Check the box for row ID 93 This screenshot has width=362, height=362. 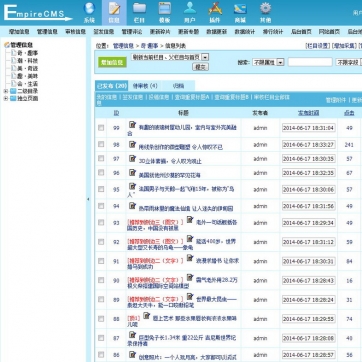(101, 223)
